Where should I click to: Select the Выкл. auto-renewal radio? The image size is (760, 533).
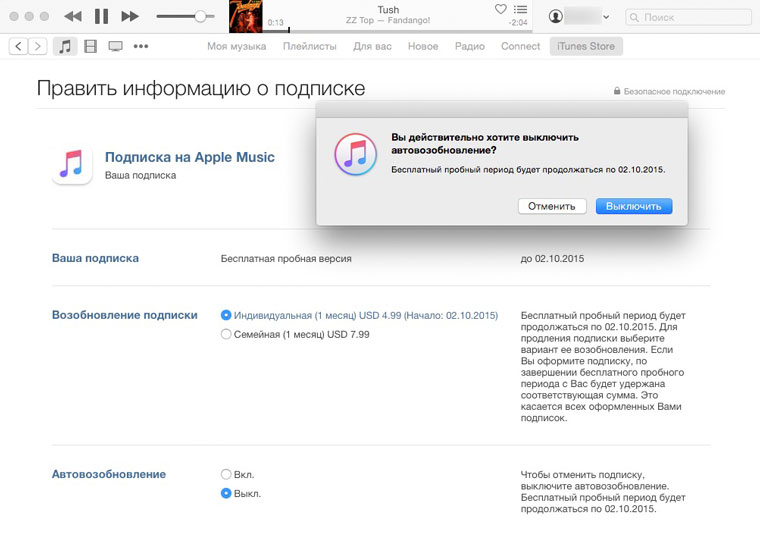pos(226,494)
